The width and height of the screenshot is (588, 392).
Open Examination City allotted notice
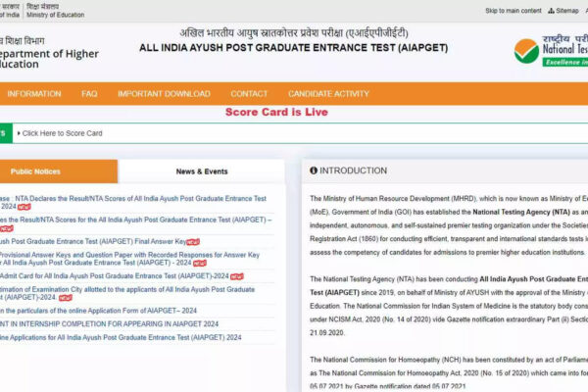(x=127, y=293)
